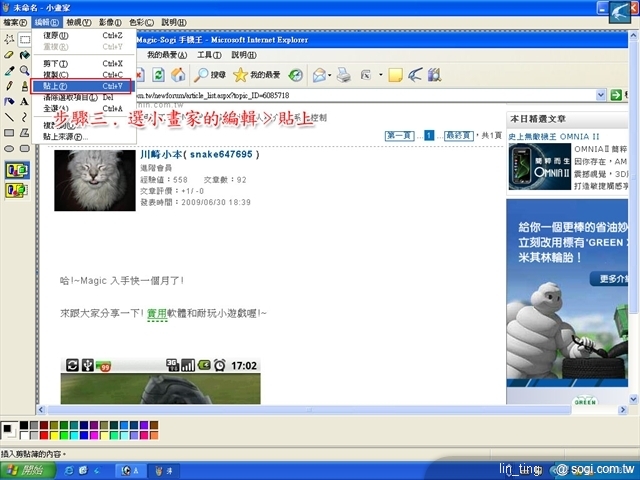The width and height of the screenshot is (640, 480).
Task: Enable the transparent selection option
Action: coord(17,191)
